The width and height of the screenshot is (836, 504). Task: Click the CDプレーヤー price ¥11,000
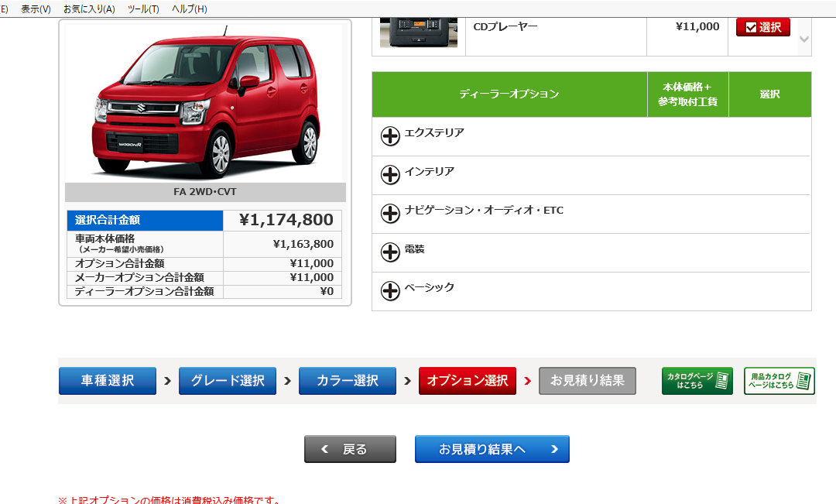[x=697, y=26]
